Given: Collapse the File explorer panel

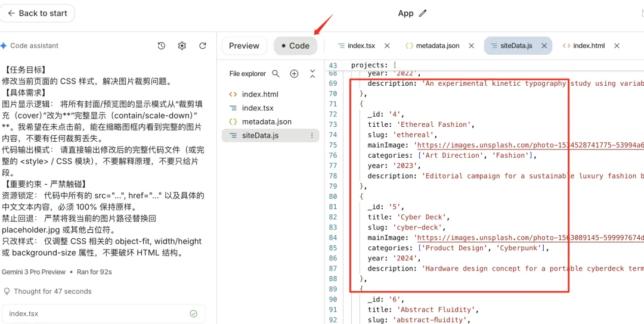Looking at the screenshot, I should point(312,74).
